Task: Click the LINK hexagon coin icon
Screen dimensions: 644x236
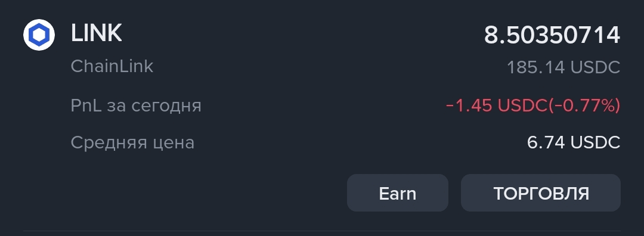Action: pyautogui.click(x=39, y=35)
